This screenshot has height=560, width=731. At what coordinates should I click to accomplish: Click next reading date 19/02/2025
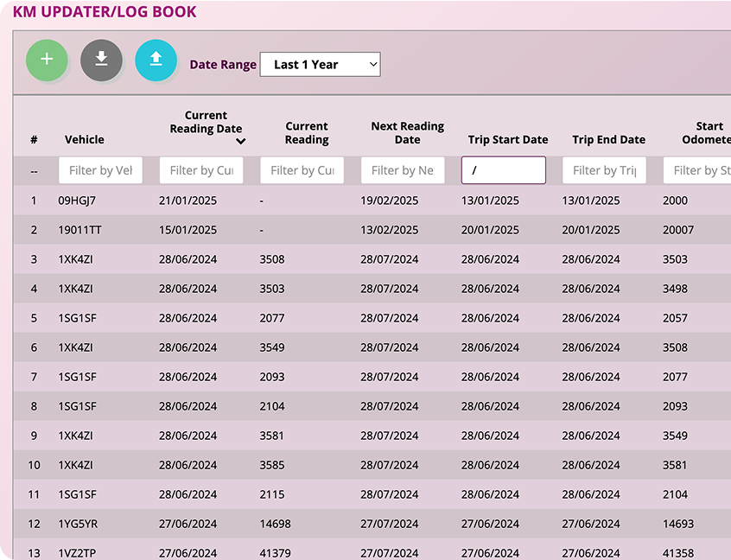[x=390, y=200]
